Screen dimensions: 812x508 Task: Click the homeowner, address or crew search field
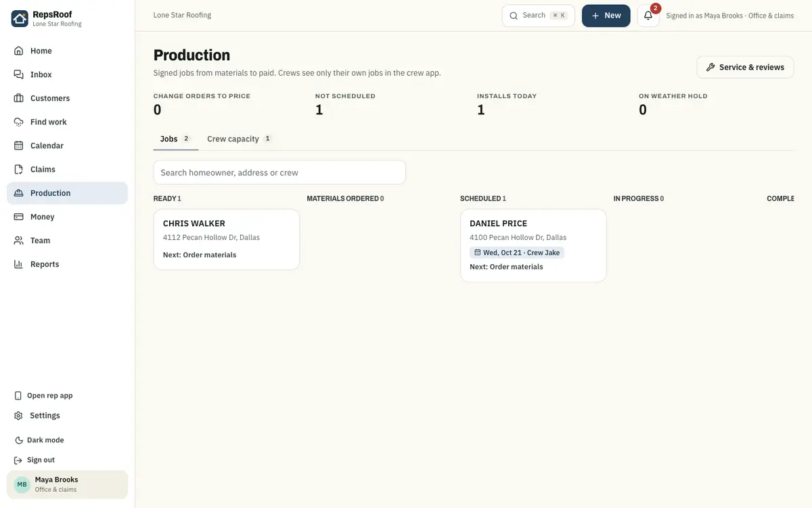click(279, 172)
